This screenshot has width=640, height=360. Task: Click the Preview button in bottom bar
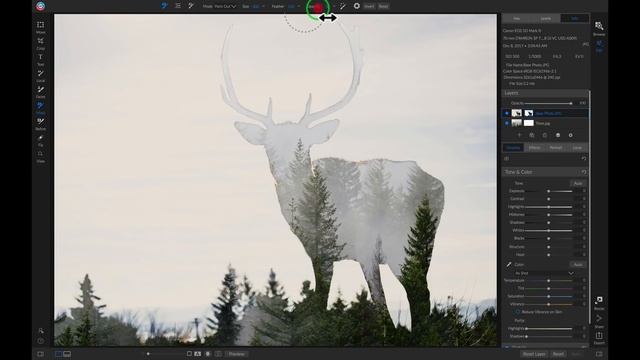(236, 354)
